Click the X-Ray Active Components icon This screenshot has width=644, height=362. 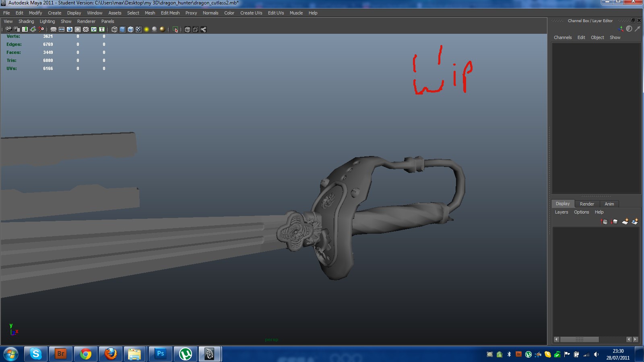point(195,29)
